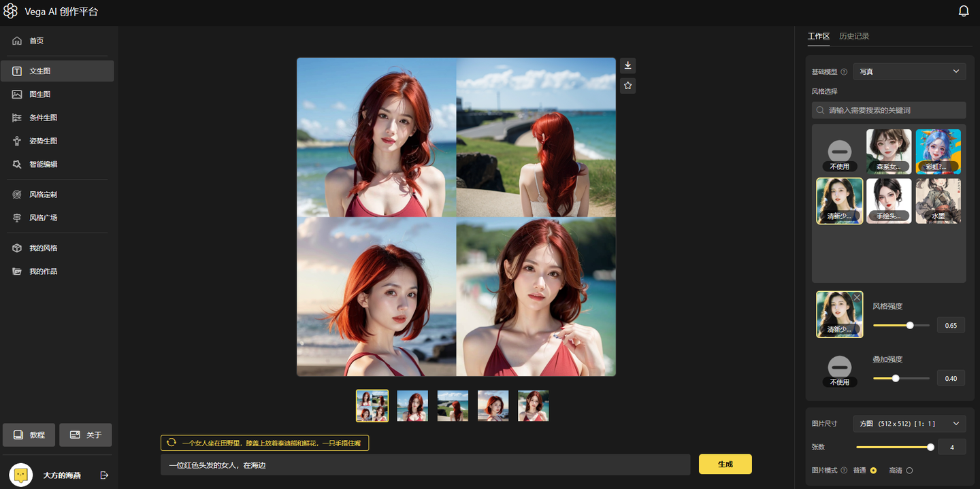980x489 pixels.
Task: Go to 首页 home in sidebar
Action: point(57,41)
